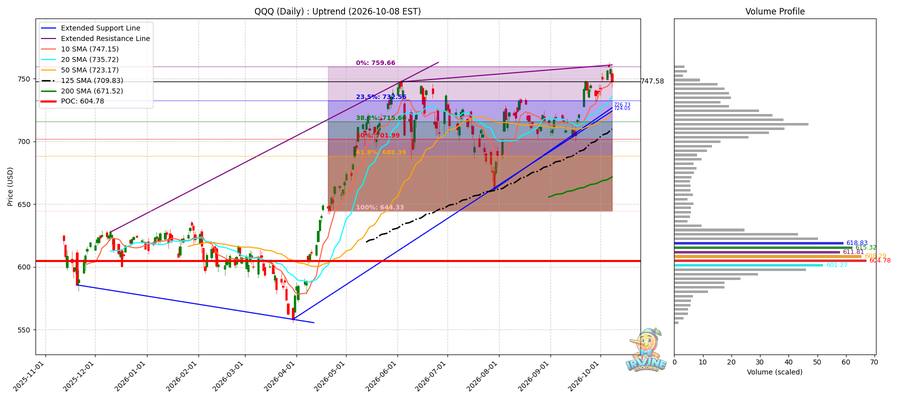This screenshot has width=900, height=400.
Task: Click the volume axis tick 20
Action: point(731,362)
